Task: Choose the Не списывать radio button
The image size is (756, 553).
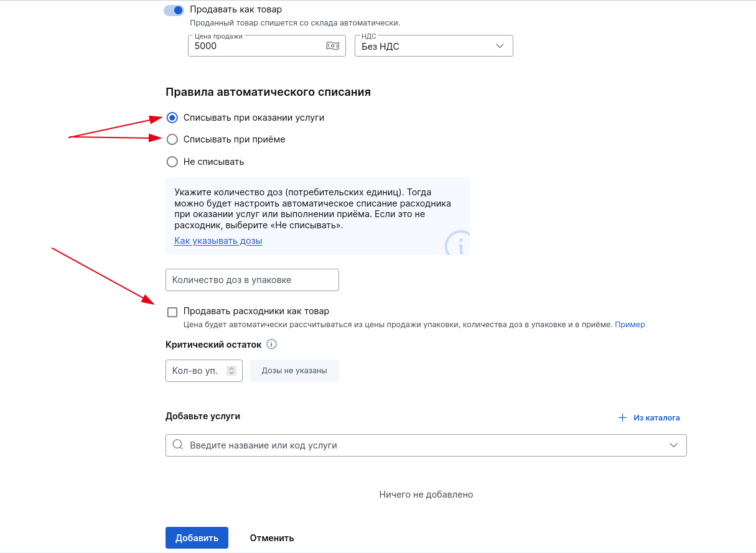Action: [172, 162]
